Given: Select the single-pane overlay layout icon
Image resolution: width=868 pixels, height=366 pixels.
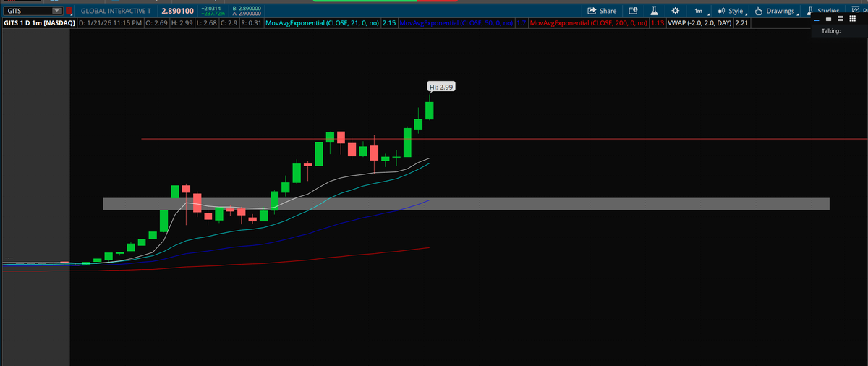Looking at the screenshot, I should [827, 20].
